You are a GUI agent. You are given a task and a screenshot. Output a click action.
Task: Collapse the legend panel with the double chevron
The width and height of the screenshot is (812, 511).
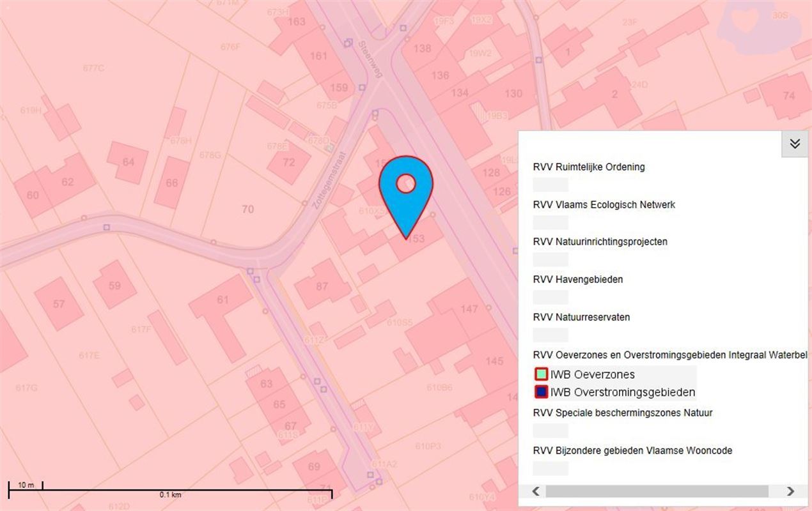pyautogui.click(x=795, y=144)
